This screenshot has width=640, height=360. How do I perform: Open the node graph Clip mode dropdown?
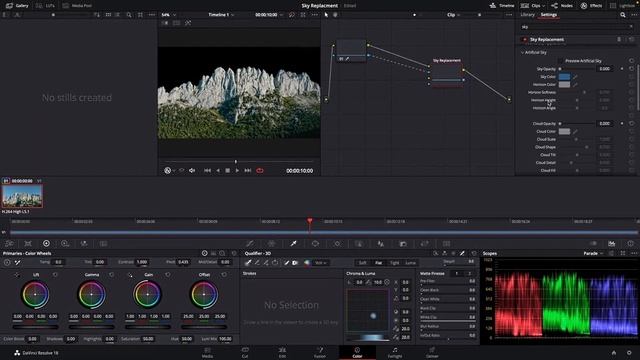pyautogui.click(x=453, y=15)
